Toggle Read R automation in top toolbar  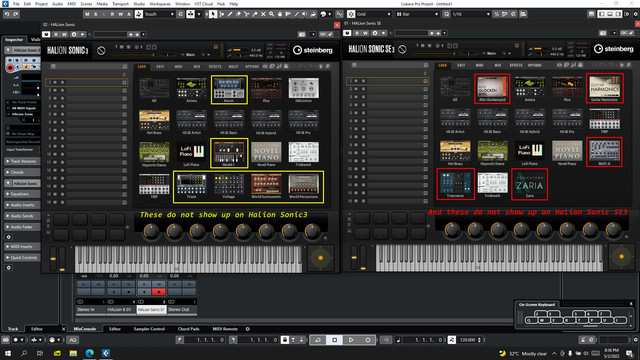pos(112,14)
